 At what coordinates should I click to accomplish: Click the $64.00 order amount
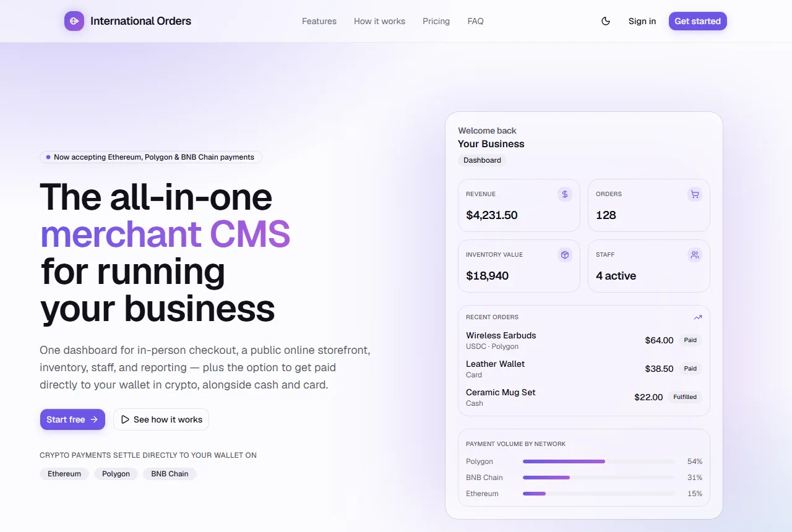click(x=659, y=340)
